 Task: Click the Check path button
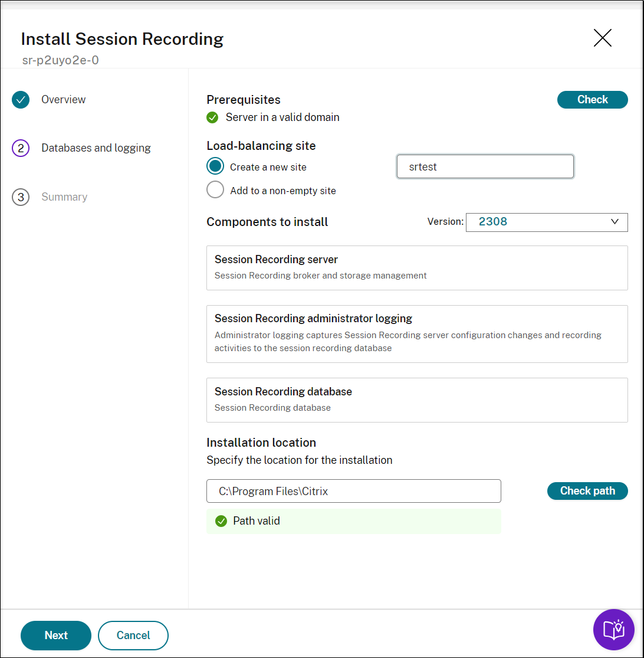(587, 491)
